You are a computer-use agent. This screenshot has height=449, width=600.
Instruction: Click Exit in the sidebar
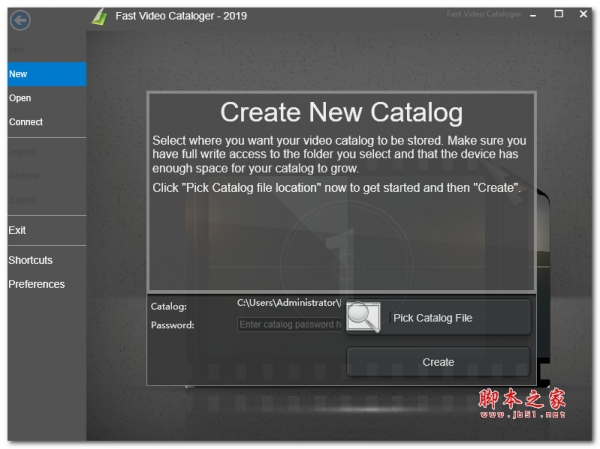[x=47, y=230]
